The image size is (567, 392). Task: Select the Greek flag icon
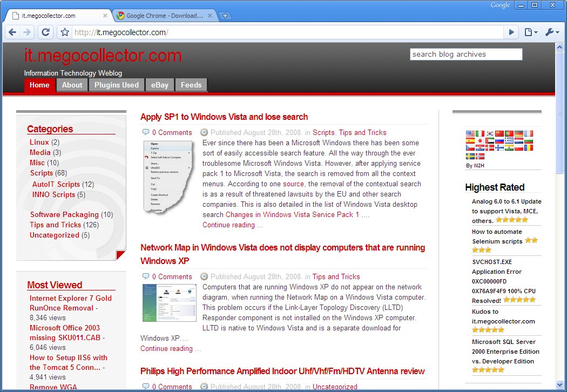(509, 141)
